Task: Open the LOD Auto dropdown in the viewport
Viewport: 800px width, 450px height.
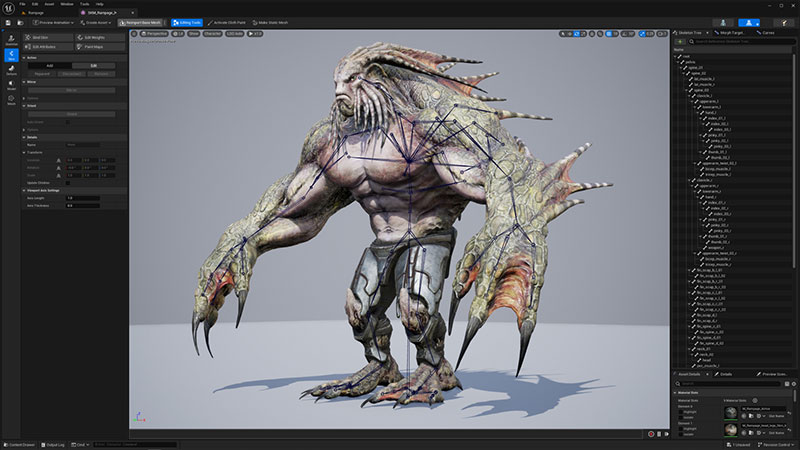Action: [235, 34]
